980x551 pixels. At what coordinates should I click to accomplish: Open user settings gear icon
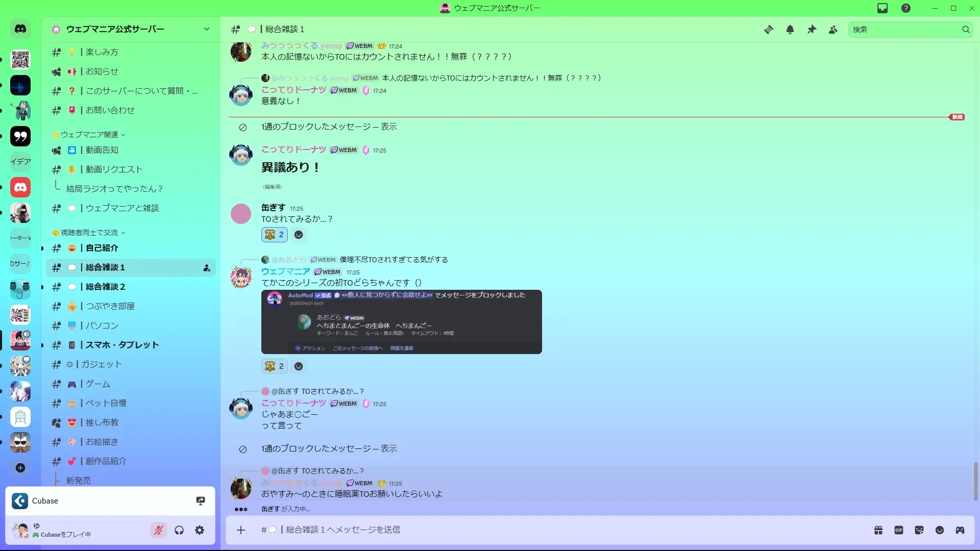click(x=200, y=530)
